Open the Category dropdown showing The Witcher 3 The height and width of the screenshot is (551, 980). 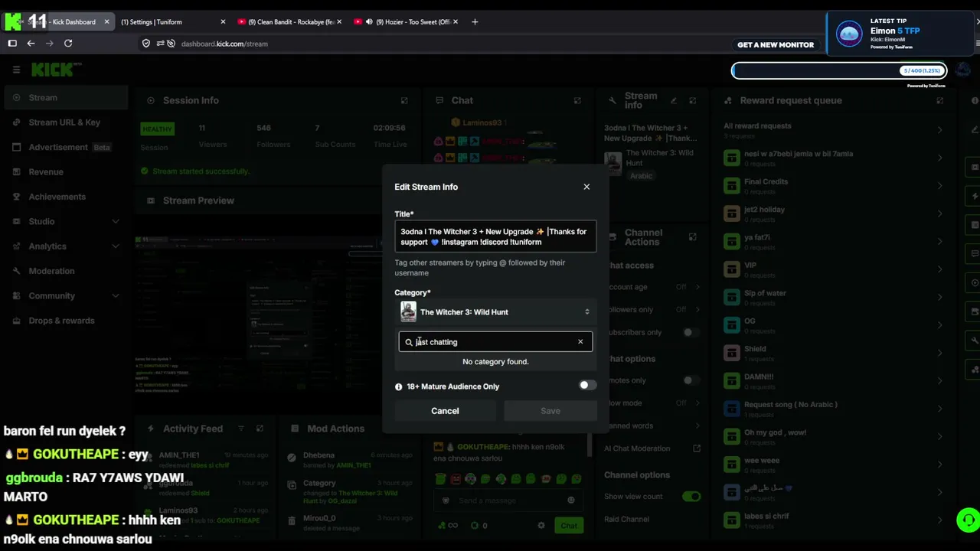click(495, 312)
